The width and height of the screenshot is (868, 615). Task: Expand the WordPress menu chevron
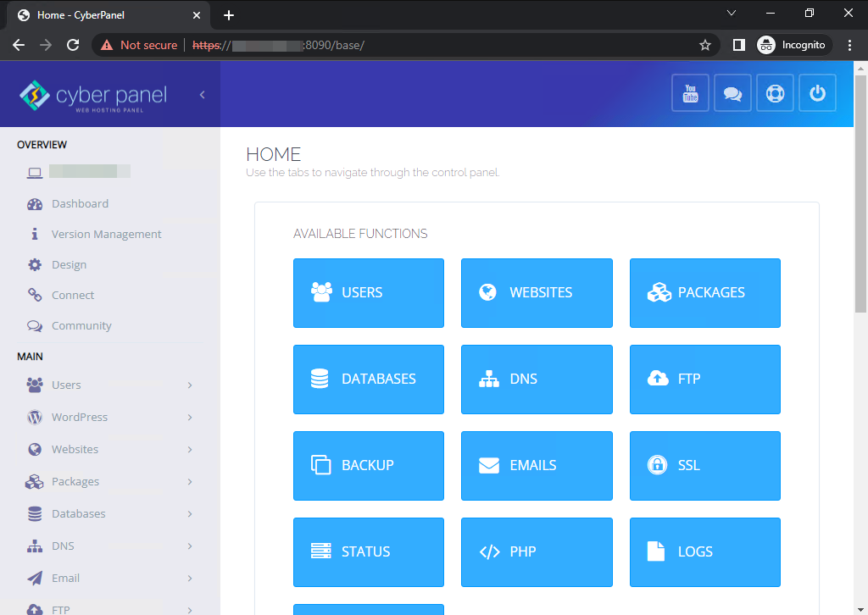pos(190,417)
